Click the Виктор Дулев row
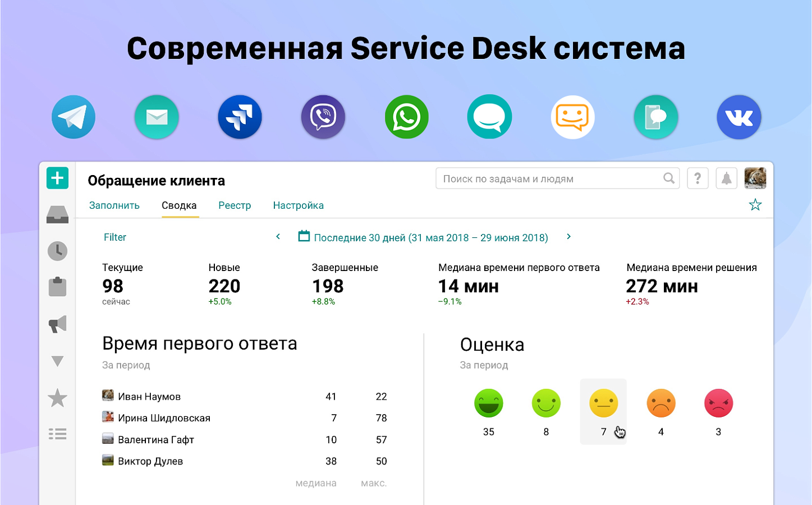Screen dimensions: 812x505 click(245, 461)
